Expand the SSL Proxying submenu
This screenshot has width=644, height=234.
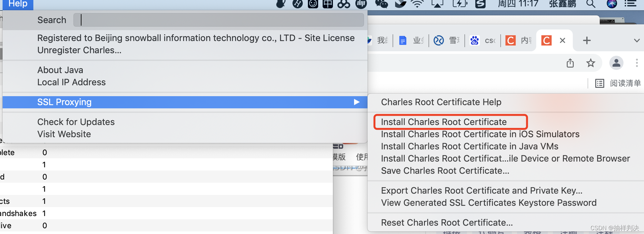[185, 102]
